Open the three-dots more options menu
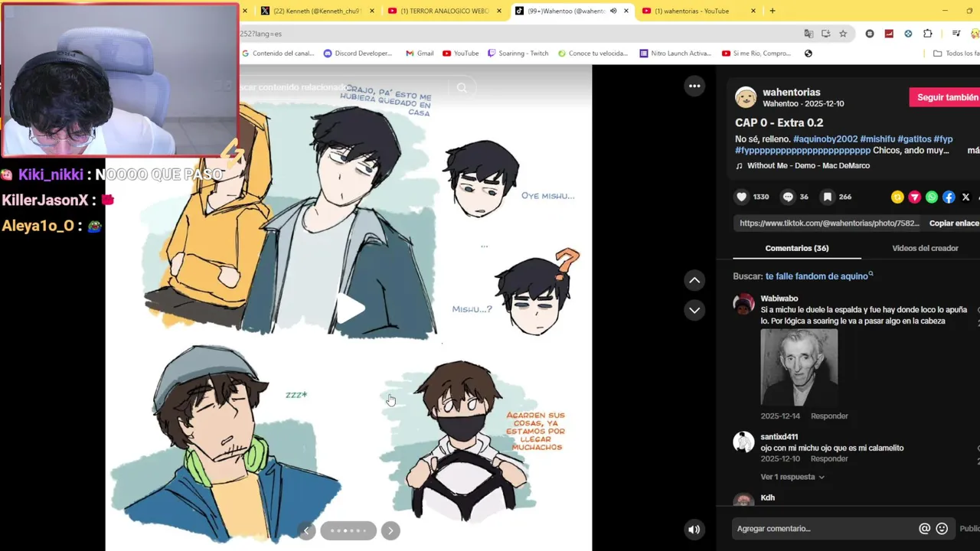Image resolution: width=980 pixels, height=551 pixels. point(694,86)
